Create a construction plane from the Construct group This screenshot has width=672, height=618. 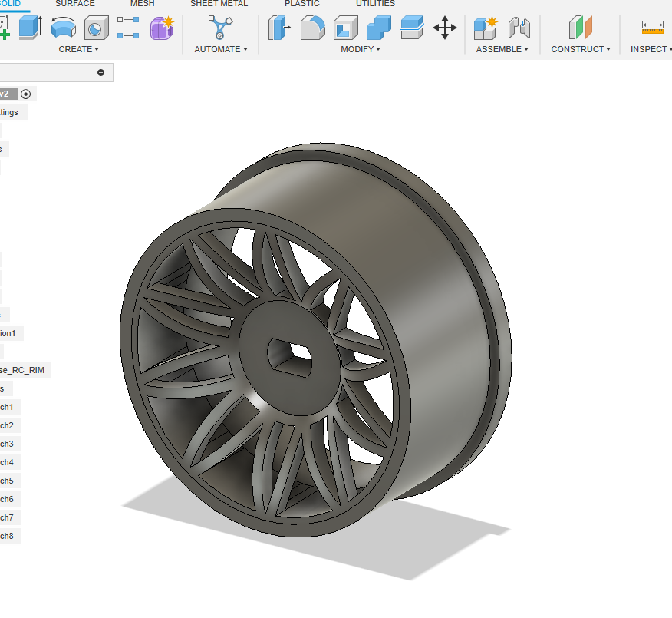click(x=580, y=28)
